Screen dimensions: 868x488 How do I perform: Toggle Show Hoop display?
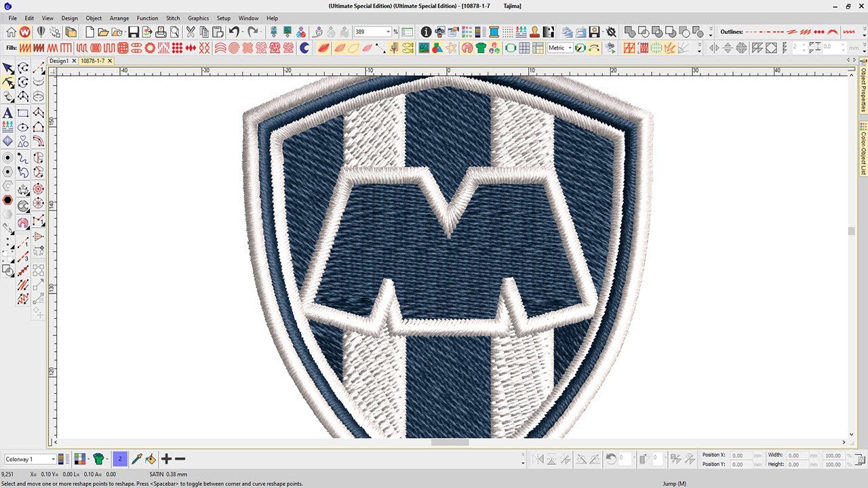(x=509, y=48)
